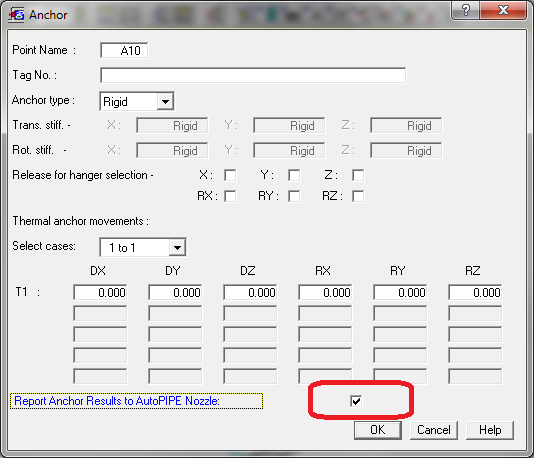
Task: Click the Anchor dialog title bar icon
Action: 17,15
